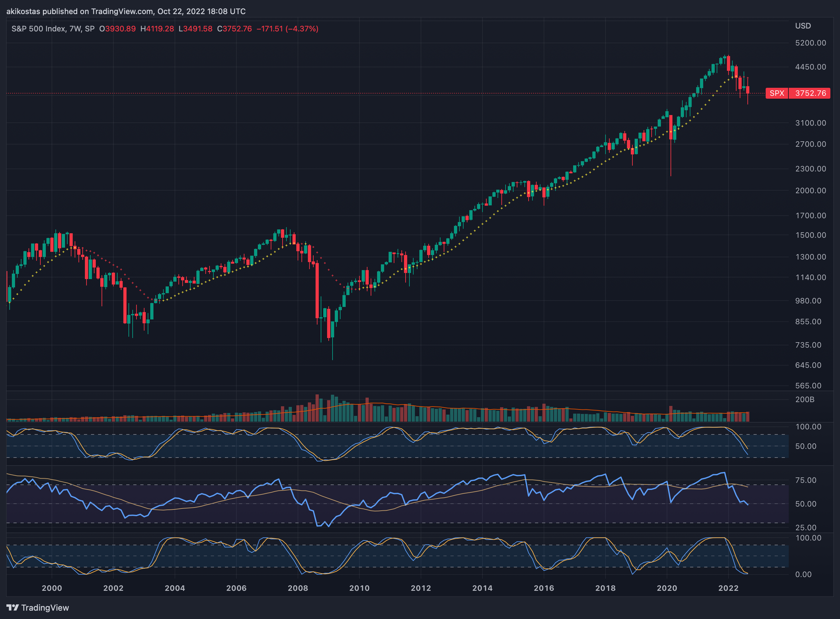Click the 2006 year label on time axis
Screen dimensions: 840x619
pos(236,588)
